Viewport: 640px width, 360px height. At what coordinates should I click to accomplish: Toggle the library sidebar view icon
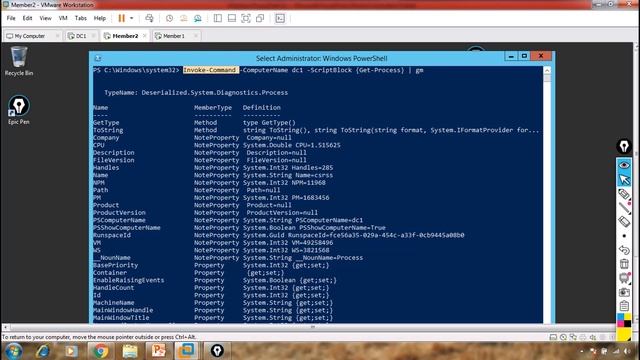[x=218, y=18]
